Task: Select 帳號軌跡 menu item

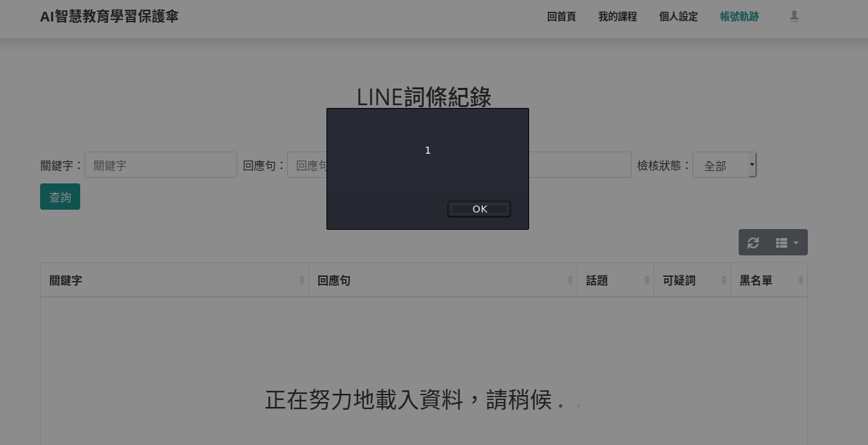Action: click(x=739, y=17)
